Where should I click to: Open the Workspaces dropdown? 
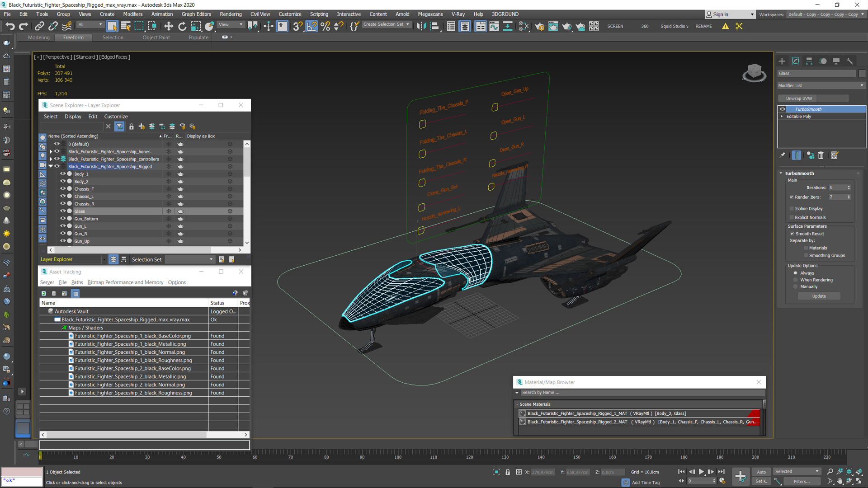point(826,14)
